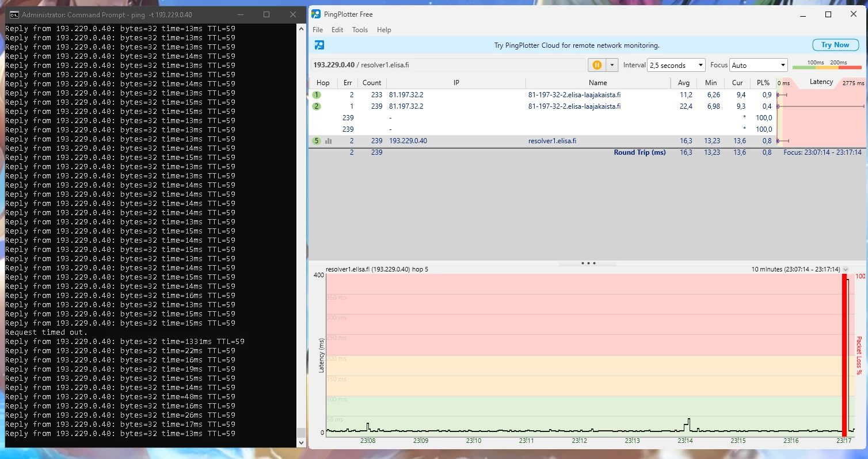Open the File menu
This screenshot has width=868, height=459.
[x=318, y=30]
